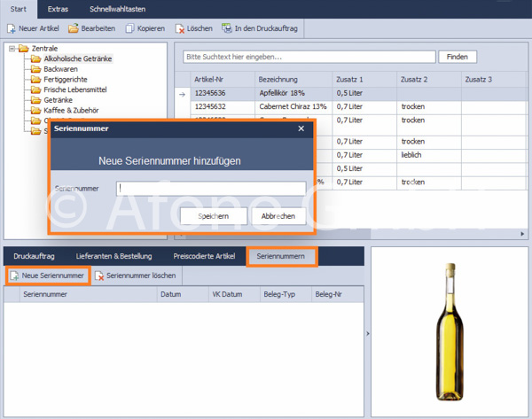Click the Kopieren copy icon
Image resolution: width=532 pixels, height=419 pixels.
(129, 28)
